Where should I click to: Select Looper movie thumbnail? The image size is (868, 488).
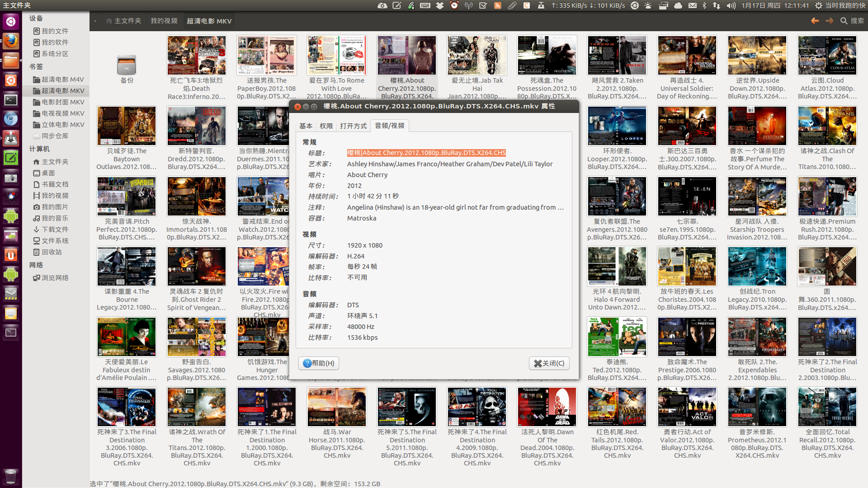pos(617,126)
